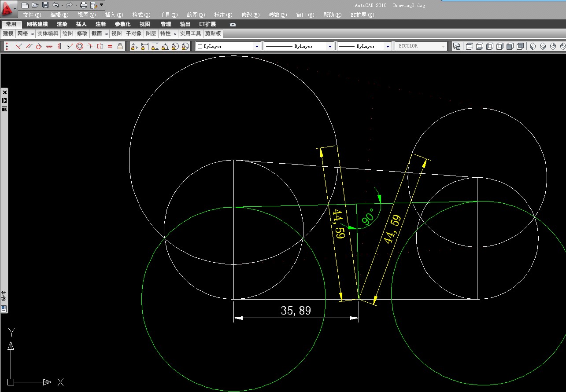This screenshot has width=566, height=392.
Task: Create a new drawing from quick access toolbar
Action: [x=25, y=5]
